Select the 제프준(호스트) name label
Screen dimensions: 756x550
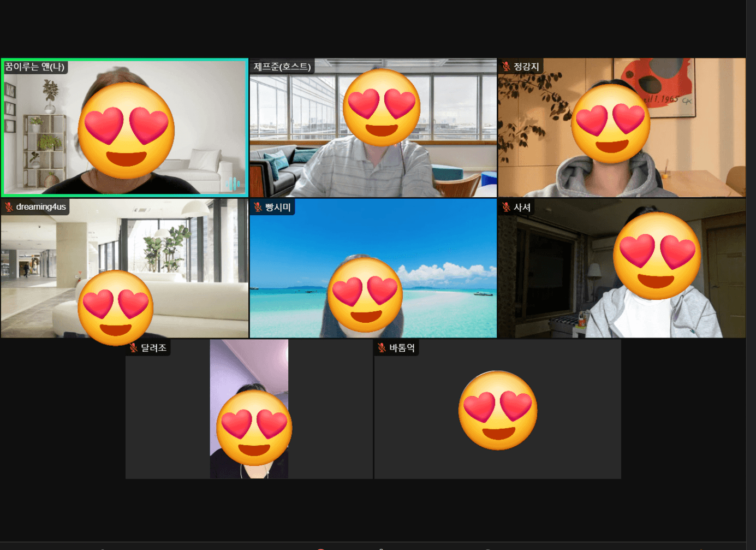tap(282, 67)
